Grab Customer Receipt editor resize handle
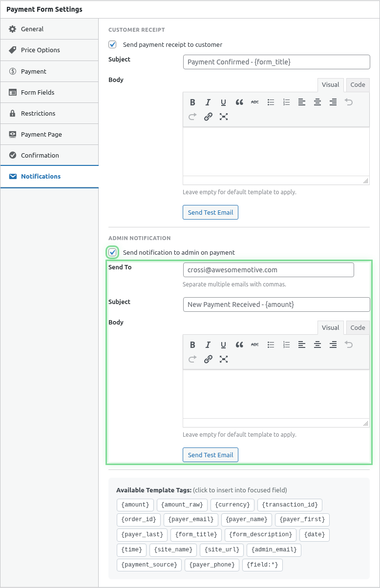 [366, 181]
